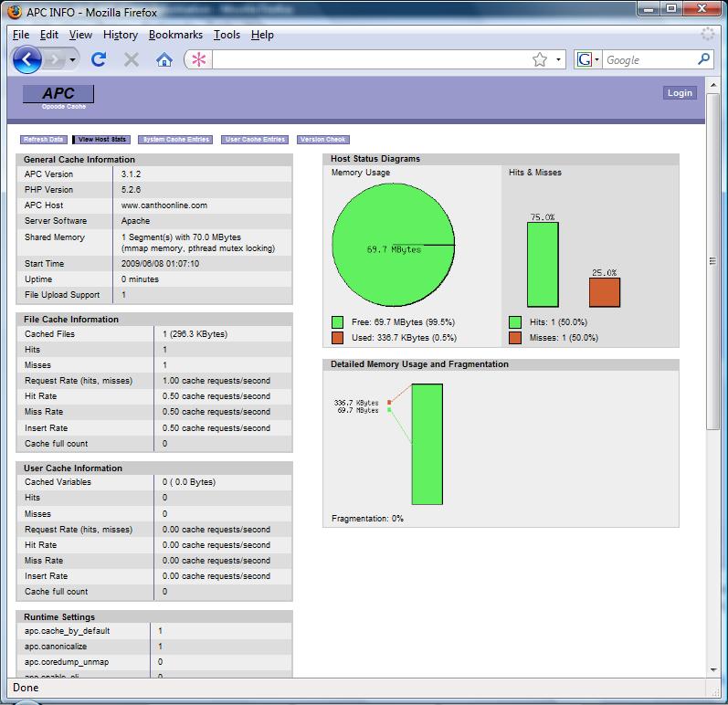This screenshot has width=728, height=705.
Task: Click the Memory Usage pie chart
Action: click(394, 245)
